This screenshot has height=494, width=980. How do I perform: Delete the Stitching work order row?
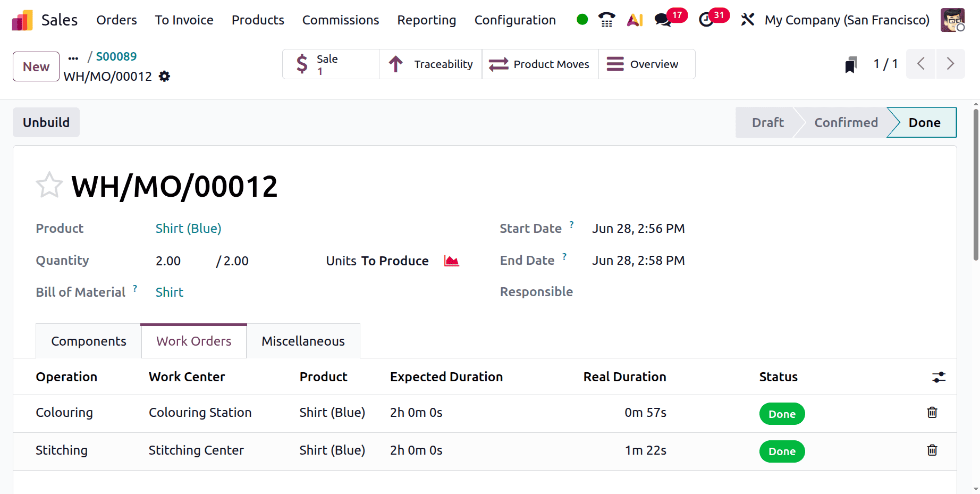[932, 450]
